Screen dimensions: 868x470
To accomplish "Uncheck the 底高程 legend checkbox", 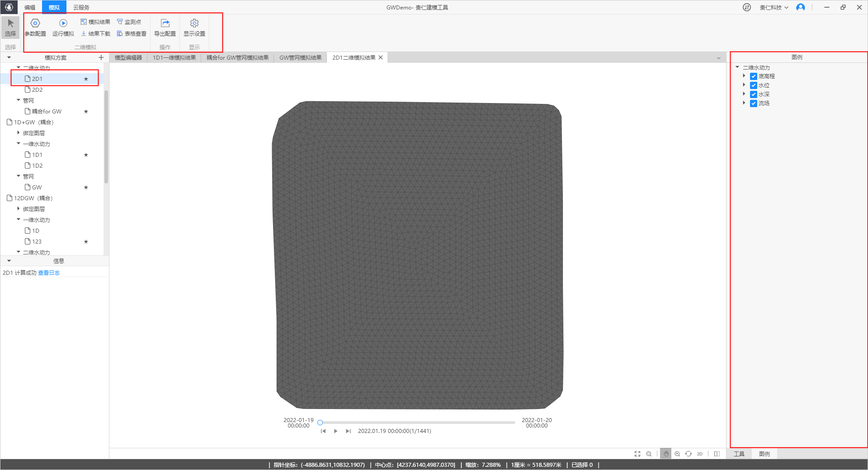I will (754, 76).
